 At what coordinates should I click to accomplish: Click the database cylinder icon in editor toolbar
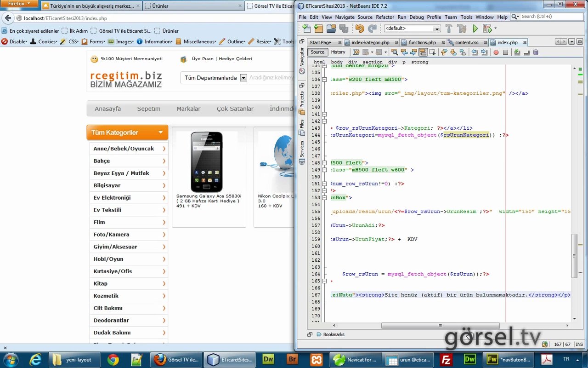(536, 52)
